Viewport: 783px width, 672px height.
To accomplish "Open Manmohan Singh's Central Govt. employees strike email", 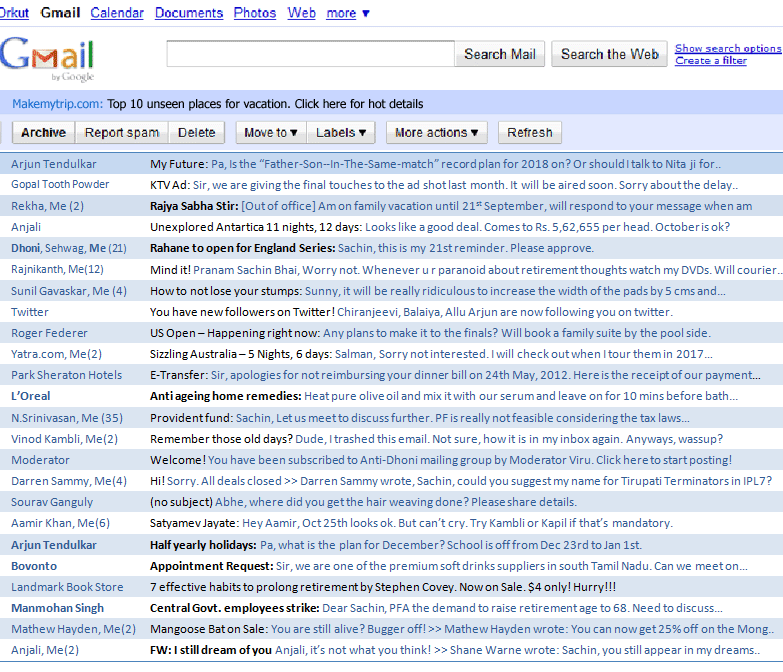I will point(392,608).
